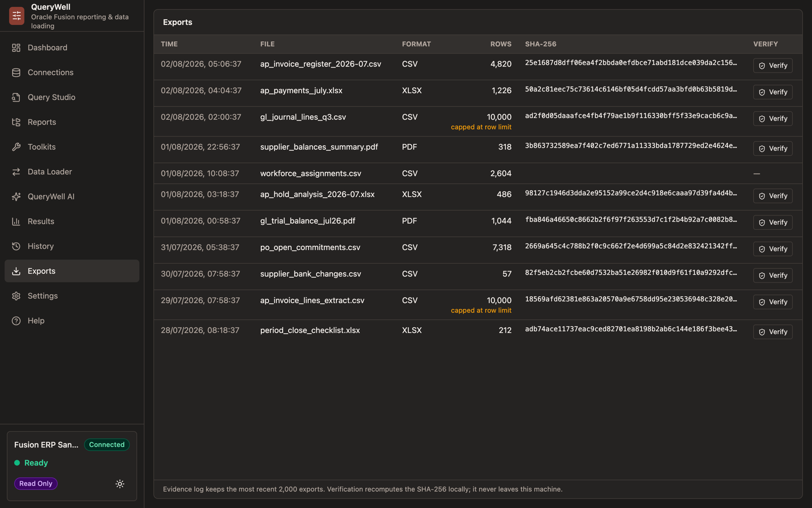Click the Help question mark icon
The width and height of the screenshot is (812, 508).
[16, 321]
